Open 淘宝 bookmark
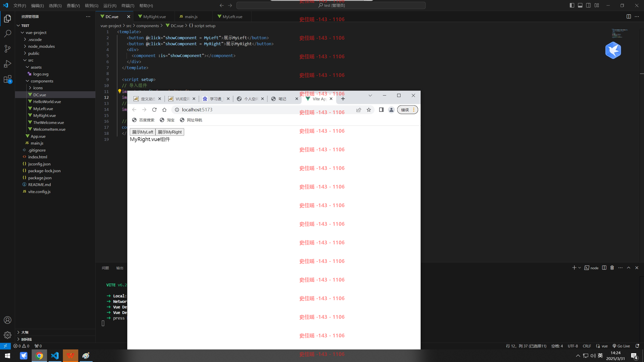 (x=167, y=120)
